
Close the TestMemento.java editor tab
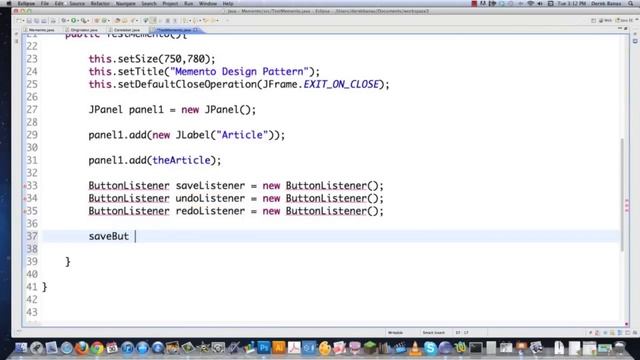pos(196,30)
